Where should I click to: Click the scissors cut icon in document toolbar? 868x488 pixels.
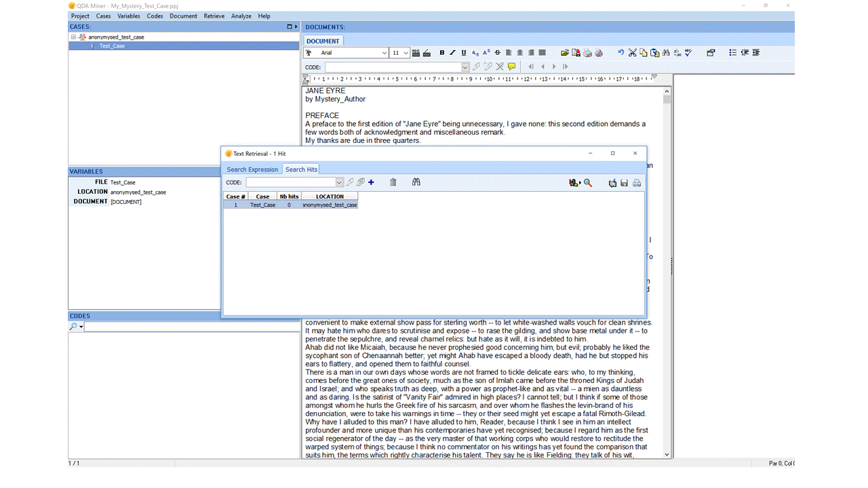point(632,53)
